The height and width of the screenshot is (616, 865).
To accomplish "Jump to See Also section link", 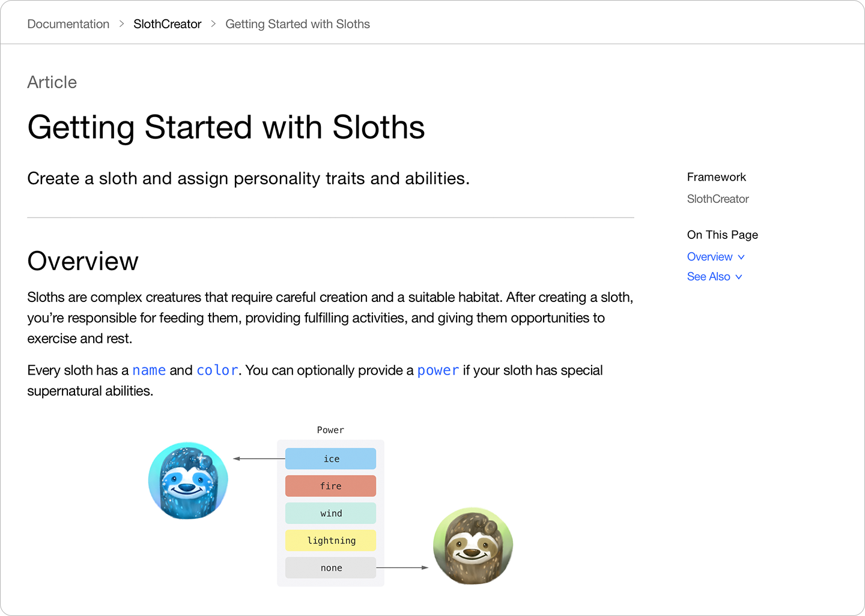I will point(709,277).
